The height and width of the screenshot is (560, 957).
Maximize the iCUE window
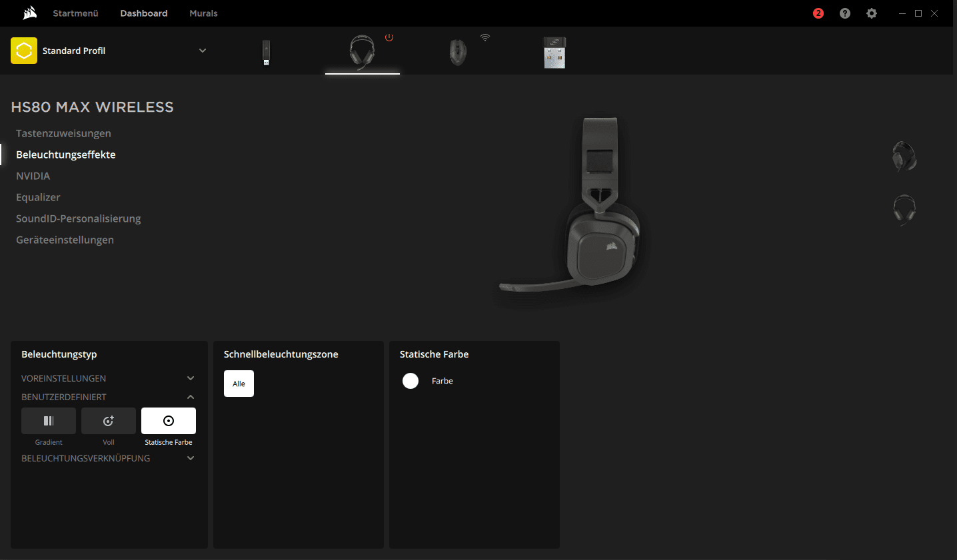[x=918, y=13]
